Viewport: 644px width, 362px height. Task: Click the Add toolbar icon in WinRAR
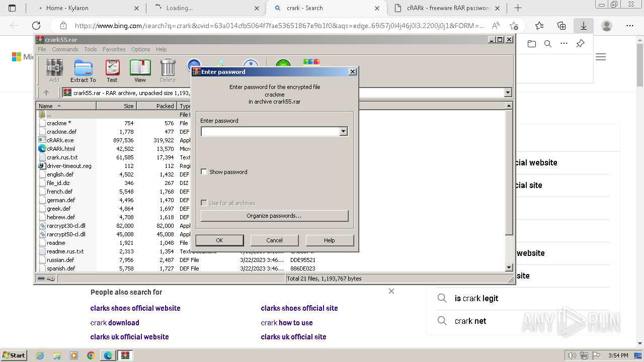tap(54, 70)
